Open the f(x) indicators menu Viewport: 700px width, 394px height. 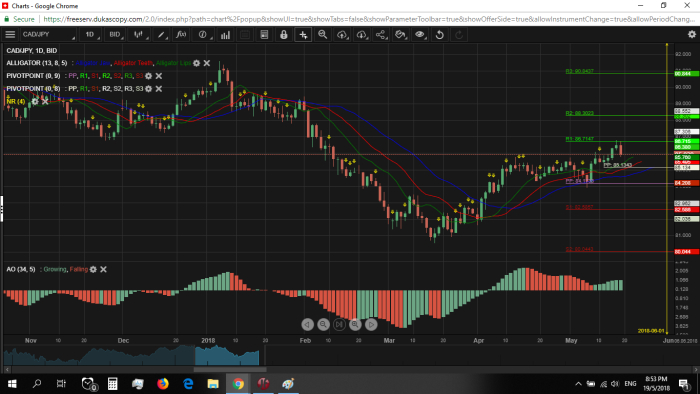pyautogui.click(x=181, y=34)
